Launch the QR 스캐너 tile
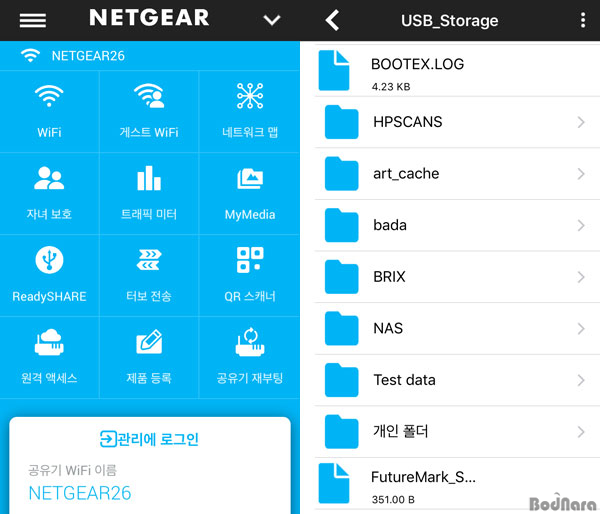The height and width of the screenshot is (514, 600). click(249, 276)
